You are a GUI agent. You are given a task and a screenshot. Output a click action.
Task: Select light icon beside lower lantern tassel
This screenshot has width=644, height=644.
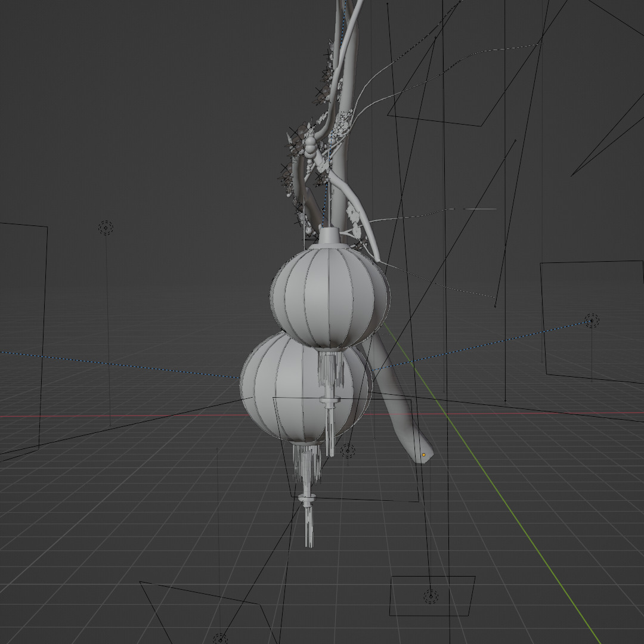click(348, 451)
